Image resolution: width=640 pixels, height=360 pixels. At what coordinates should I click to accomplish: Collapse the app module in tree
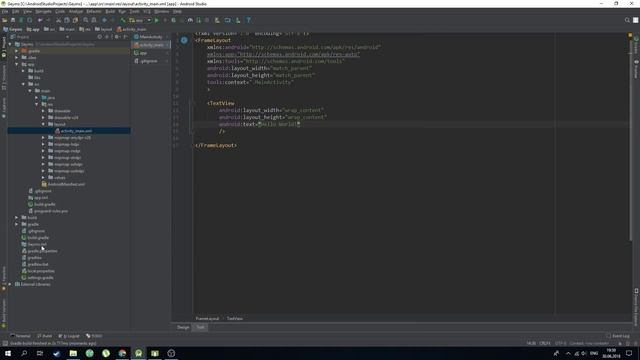click(x=17, y=64)
